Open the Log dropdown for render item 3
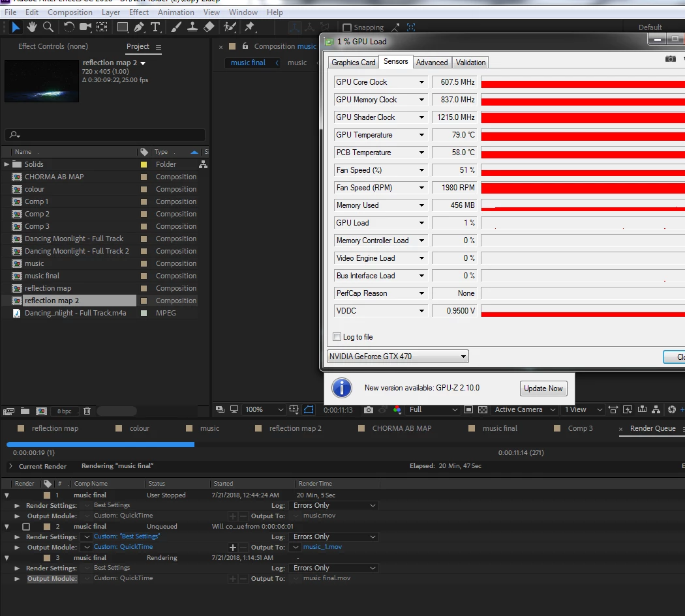Image resolution: width=685 pixels, height=616 pixels. tap(334, 568)
